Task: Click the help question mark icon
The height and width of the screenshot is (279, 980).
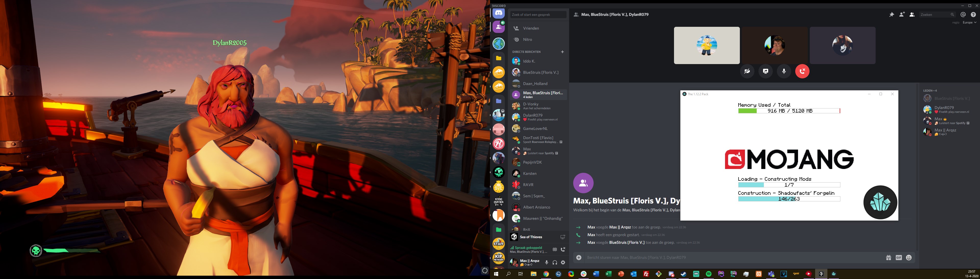Action: 973,15
